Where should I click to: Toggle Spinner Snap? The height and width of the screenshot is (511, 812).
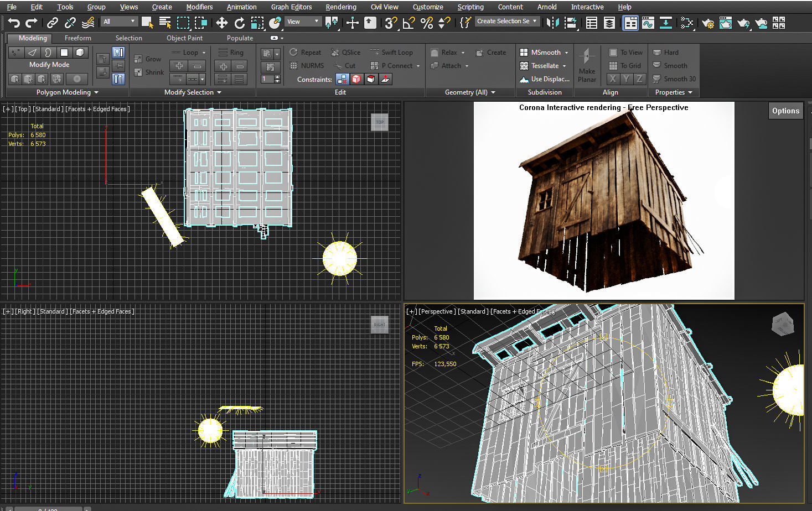tap(444, 23)
